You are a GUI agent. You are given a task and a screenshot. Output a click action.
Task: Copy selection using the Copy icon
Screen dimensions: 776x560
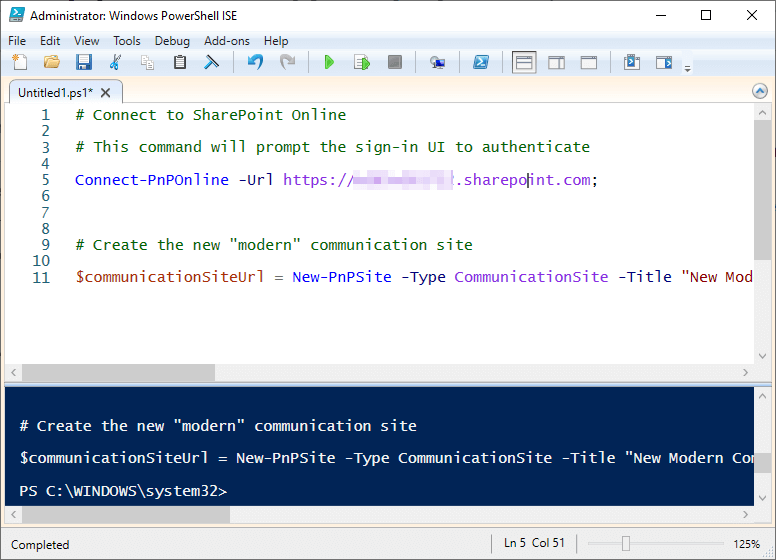[147, 62]
